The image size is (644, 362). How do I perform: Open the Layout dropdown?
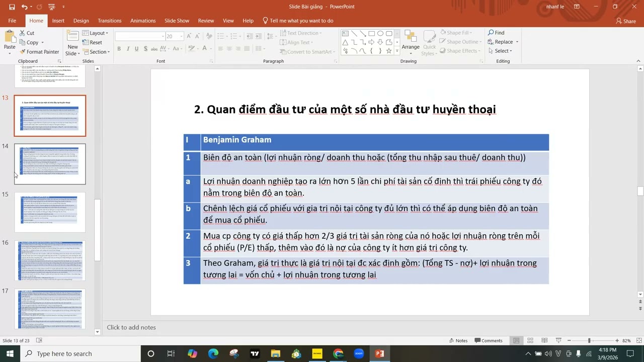tap(96, 33)
